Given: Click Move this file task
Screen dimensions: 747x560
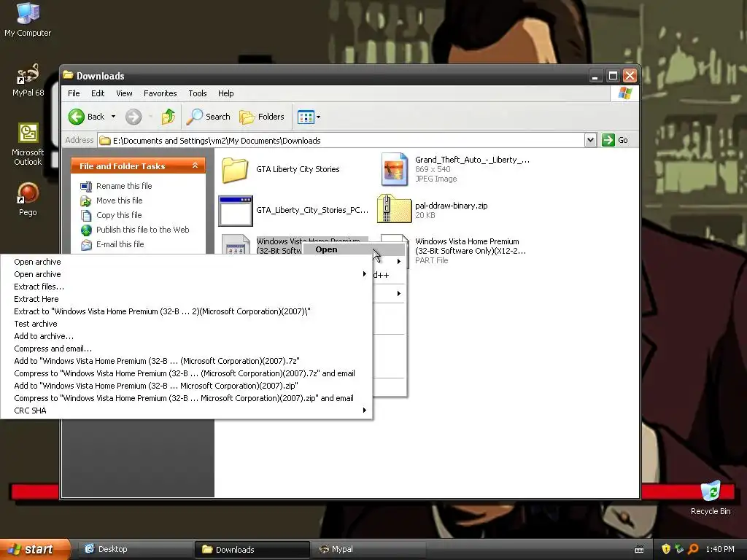Looking at the screenshot, I should pyautogui.click(x=119, y=201).
